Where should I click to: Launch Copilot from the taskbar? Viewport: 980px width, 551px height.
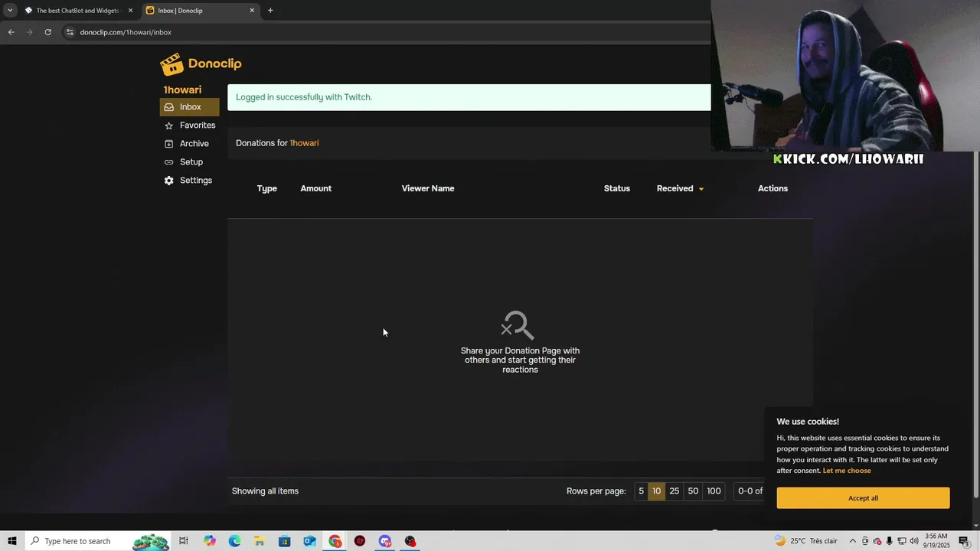(x=210, y=541)
